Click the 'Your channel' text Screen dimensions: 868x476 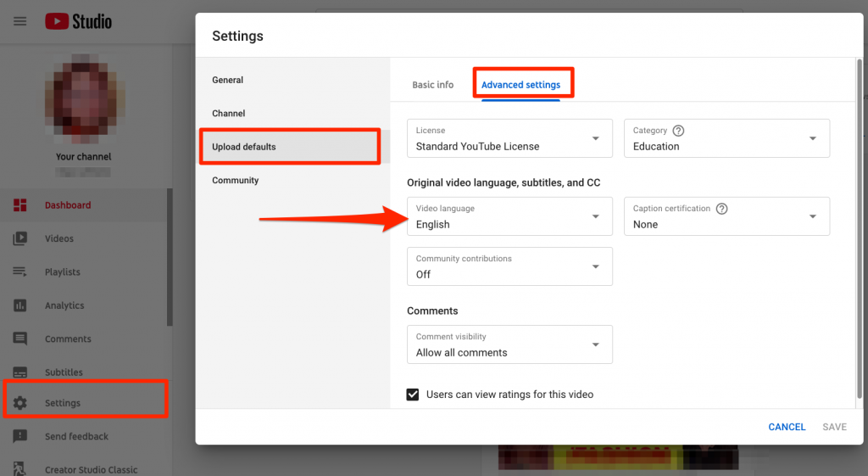pyautogui.click(x=84, y=157)
